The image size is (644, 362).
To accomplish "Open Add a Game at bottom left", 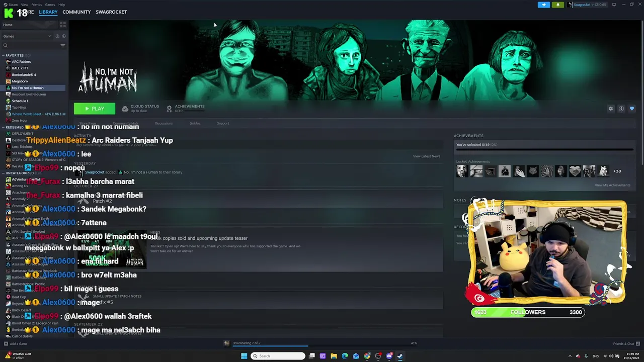I will click(16, 344).
